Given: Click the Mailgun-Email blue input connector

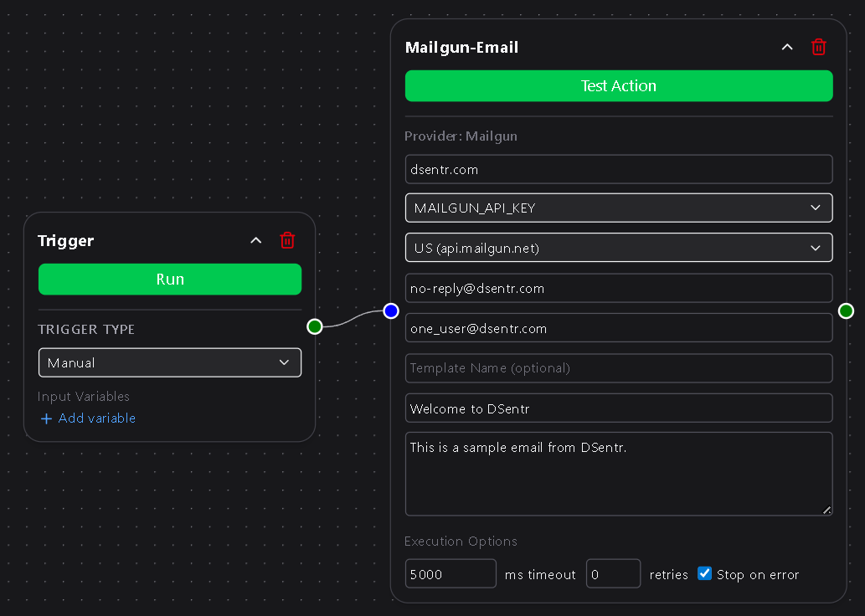Looking at the screenshot, I should [x=391, y=311].
